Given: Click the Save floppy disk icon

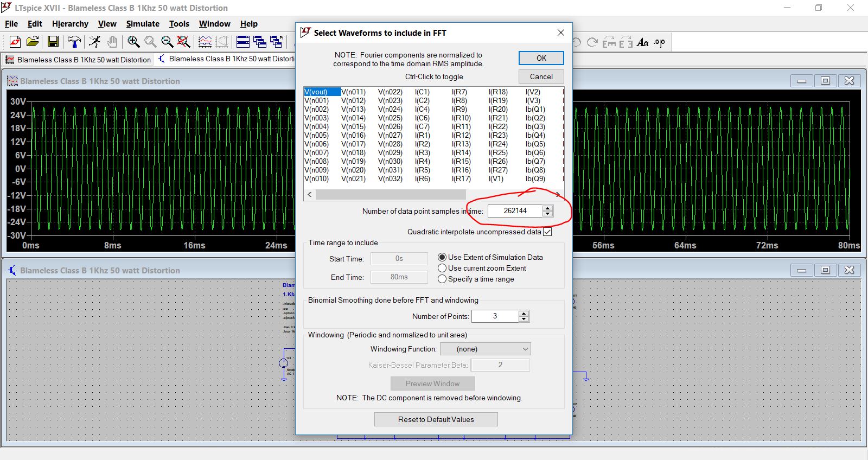Looking at the screenshot, I should [53, 42].
